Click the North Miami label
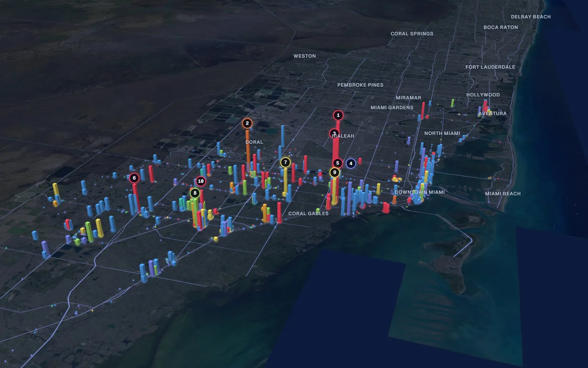Screen dimensions: 588x368 click(442, 133)
